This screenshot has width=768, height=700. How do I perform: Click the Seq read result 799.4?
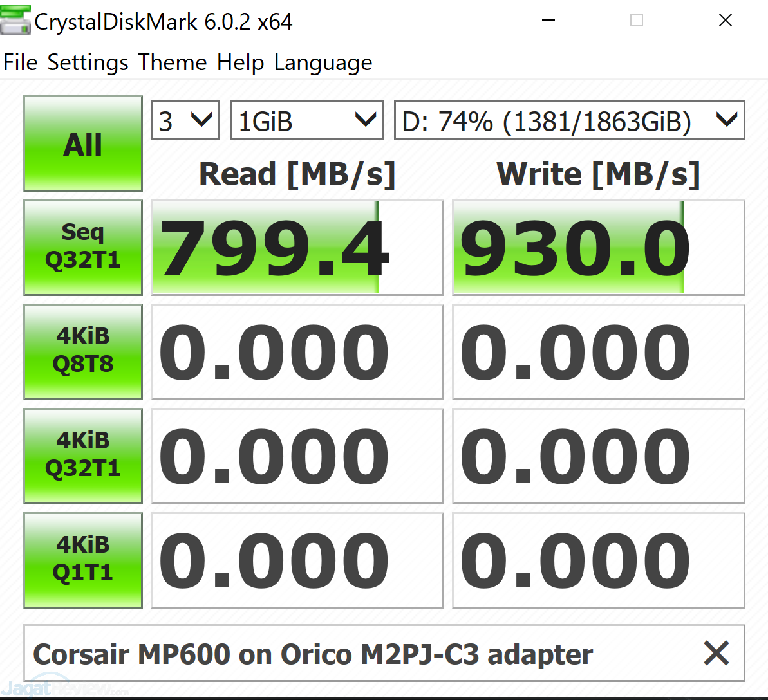pyautogui.click(x=297, y=248)
